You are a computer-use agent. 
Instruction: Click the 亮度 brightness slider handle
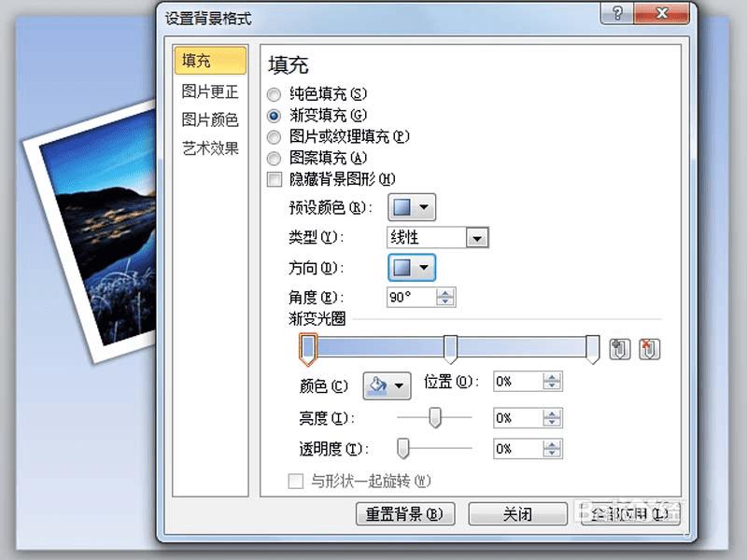(435, 417)
